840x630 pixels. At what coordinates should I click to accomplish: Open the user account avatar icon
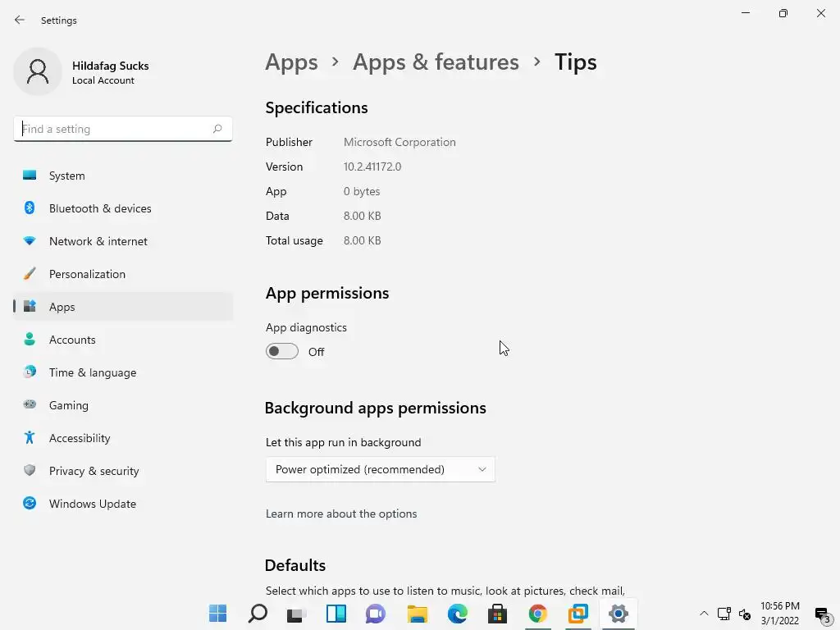[x=38, y=71]
